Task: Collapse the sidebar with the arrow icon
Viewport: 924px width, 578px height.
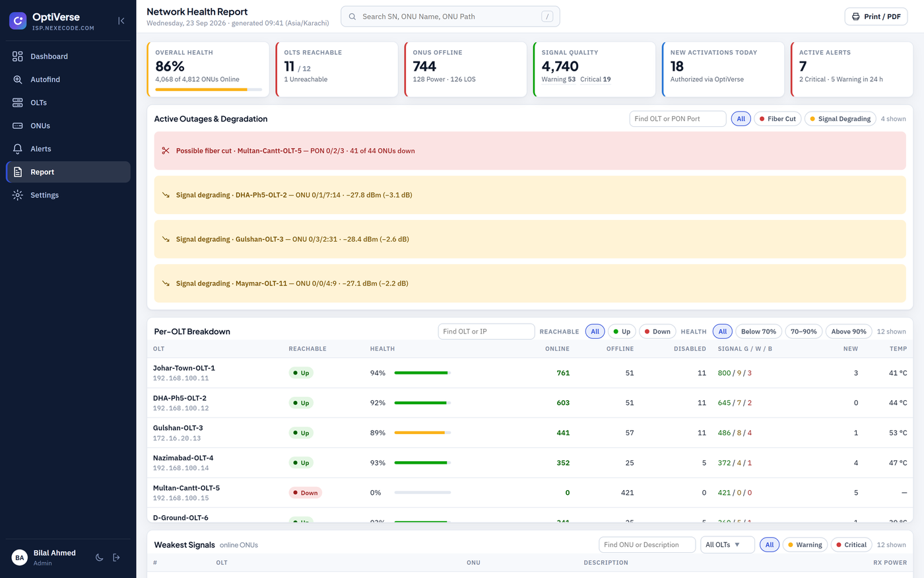Action: click(121, 21)
